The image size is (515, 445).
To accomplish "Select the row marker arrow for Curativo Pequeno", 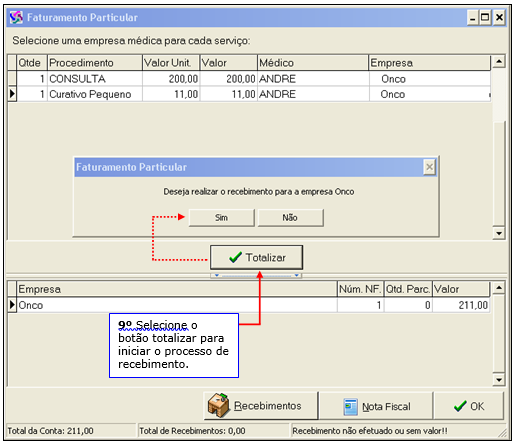I will (x=12, y=94).
